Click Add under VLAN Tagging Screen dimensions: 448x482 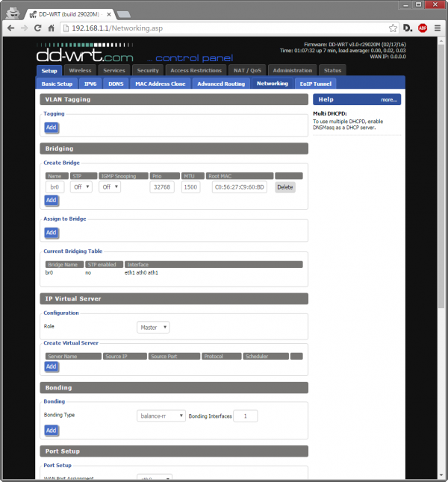pos(52,128)
